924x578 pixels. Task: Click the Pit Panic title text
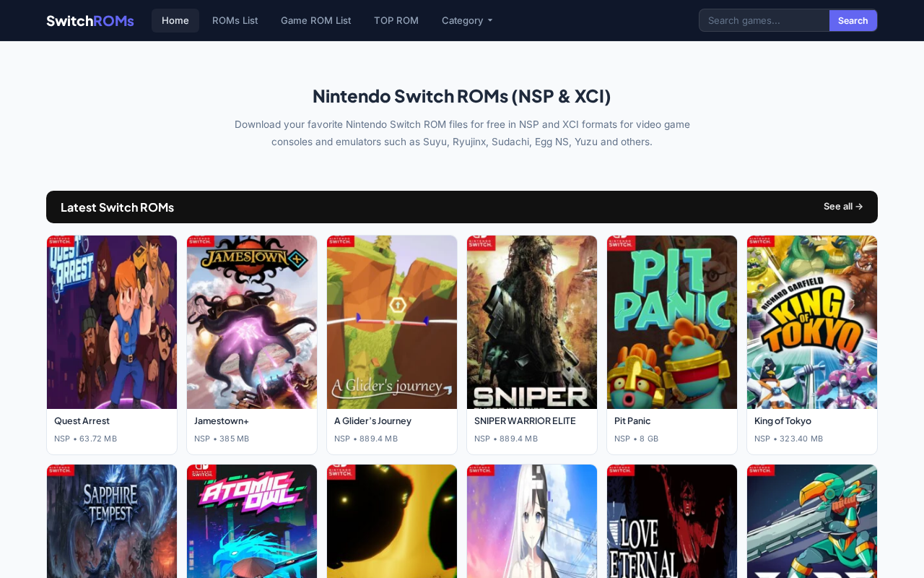632,420
